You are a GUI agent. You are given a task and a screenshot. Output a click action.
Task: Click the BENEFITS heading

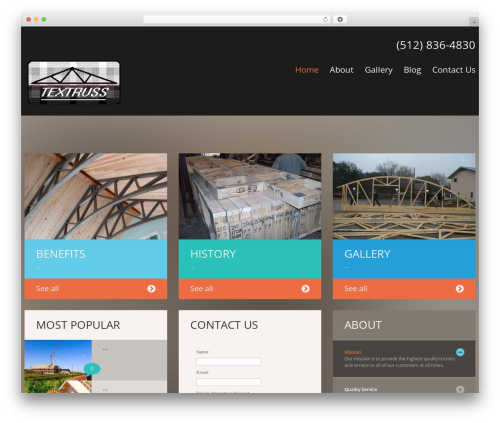(x=61, y=254)
